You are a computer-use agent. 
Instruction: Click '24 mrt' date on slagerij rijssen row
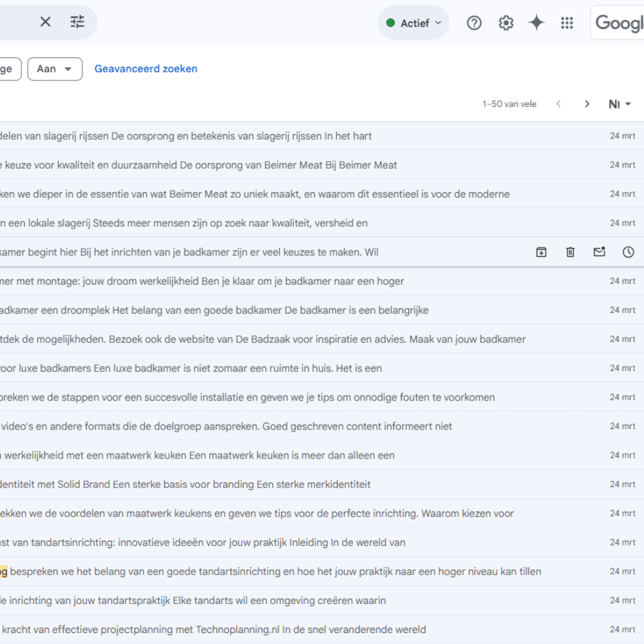622,136
